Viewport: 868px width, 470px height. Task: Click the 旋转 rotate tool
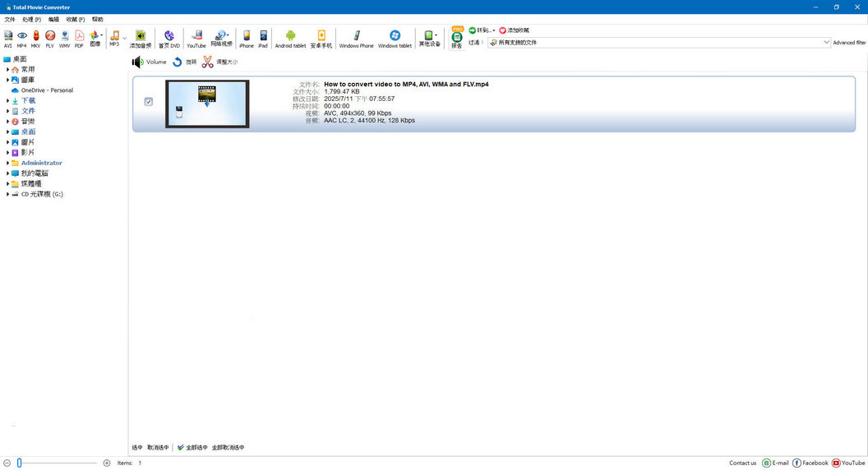185,62
